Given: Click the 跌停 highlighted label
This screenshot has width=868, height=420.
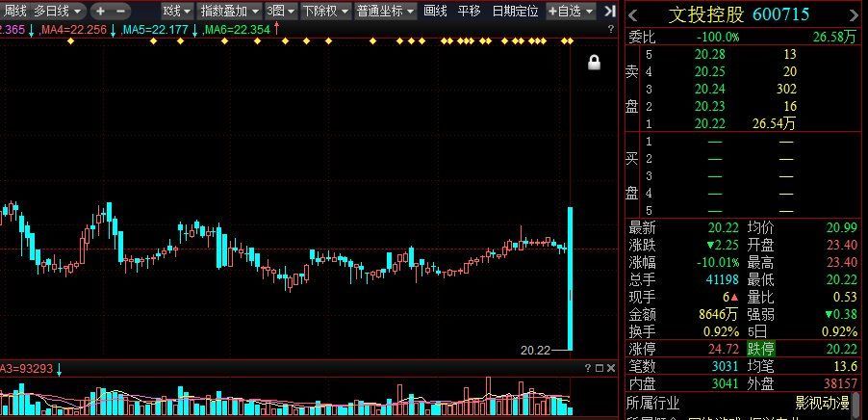Looking at the screenshot, I should point(760,349).
